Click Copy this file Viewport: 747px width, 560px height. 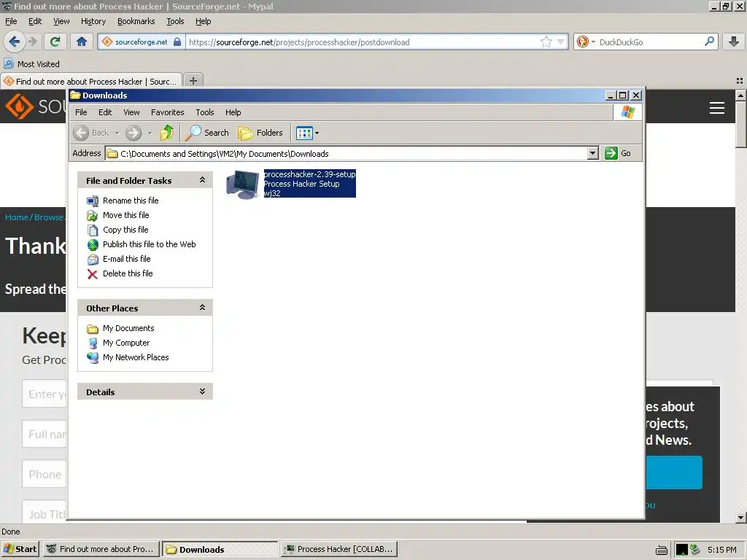pos(125,230)
